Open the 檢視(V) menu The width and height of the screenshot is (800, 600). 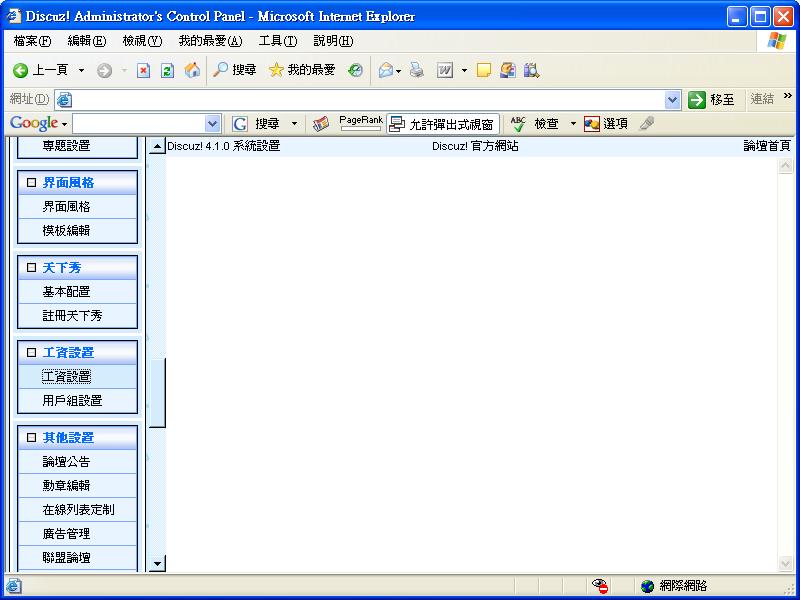[x=142, y=41]
